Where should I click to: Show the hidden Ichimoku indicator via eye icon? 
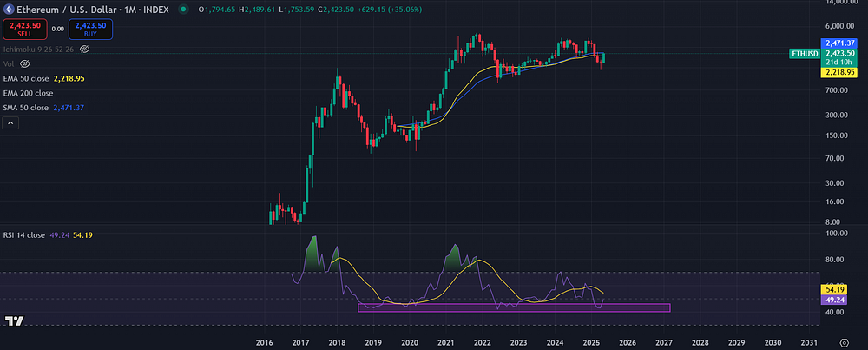(x=85, y=50)
